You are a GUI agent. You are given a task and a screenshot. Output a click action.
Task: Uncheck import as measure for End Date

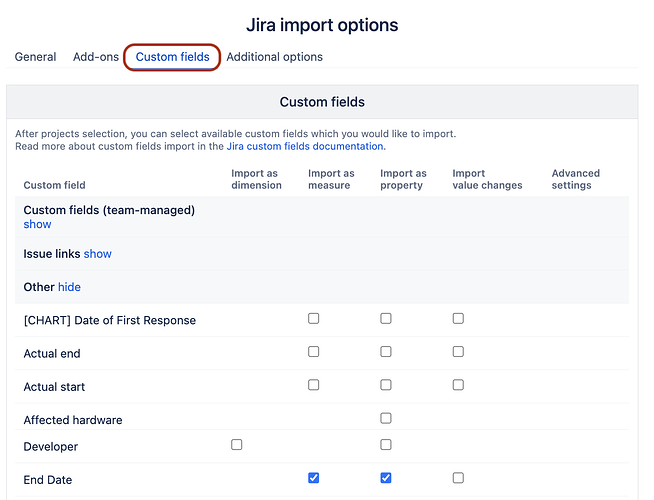pos(314,478)
